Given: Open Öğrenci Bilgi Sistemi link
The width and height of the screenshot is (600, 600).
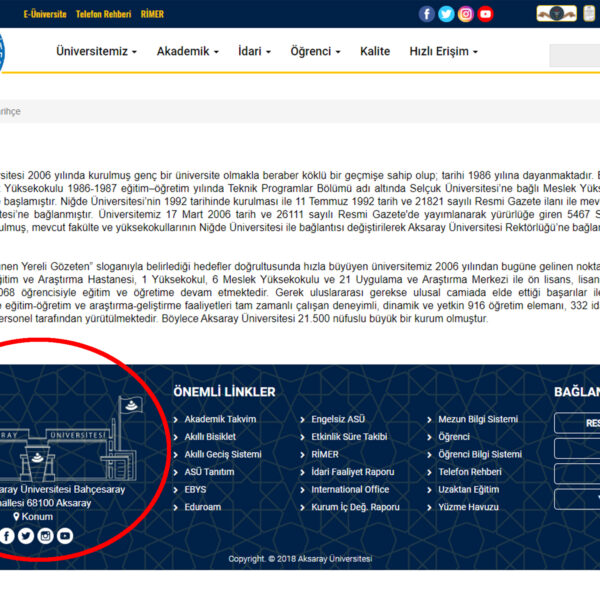Looking at the screenshot, I should coord(480,455).
